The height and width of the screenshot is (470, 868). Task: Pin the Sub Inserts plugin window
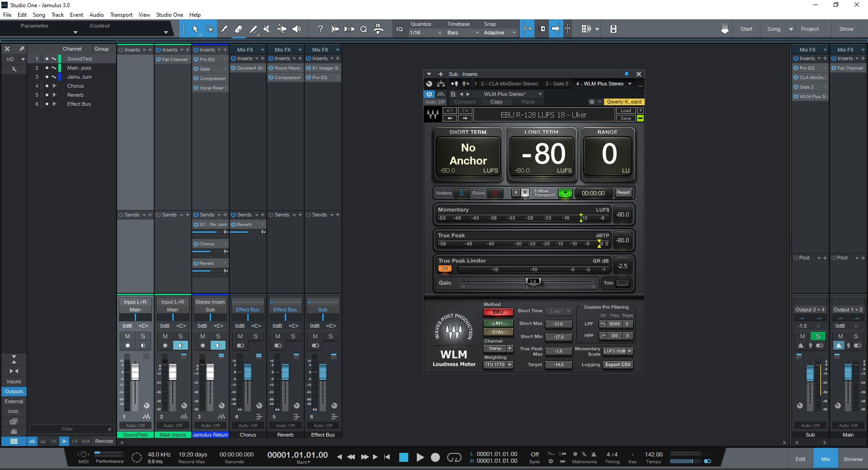(627, 74)
